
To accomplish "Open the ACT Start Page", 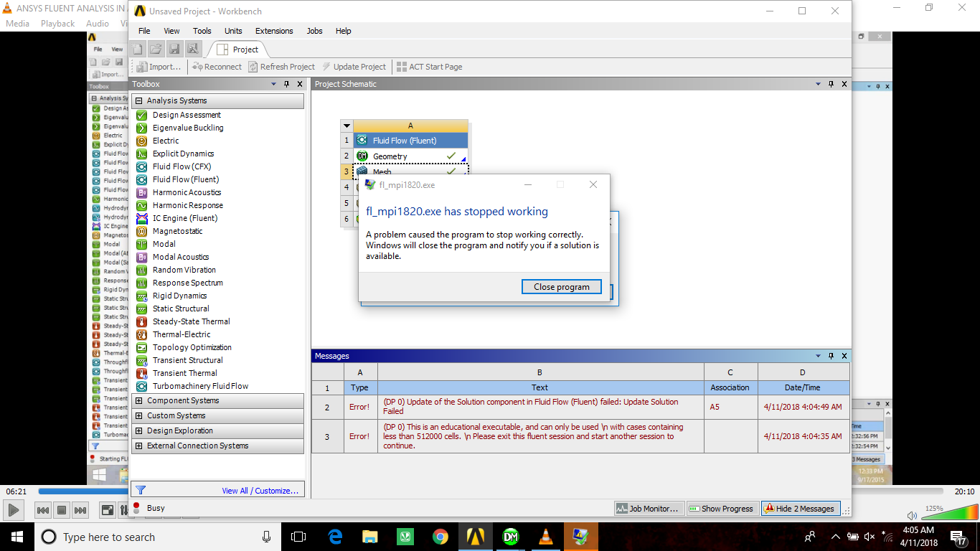I will coord(429,67).
